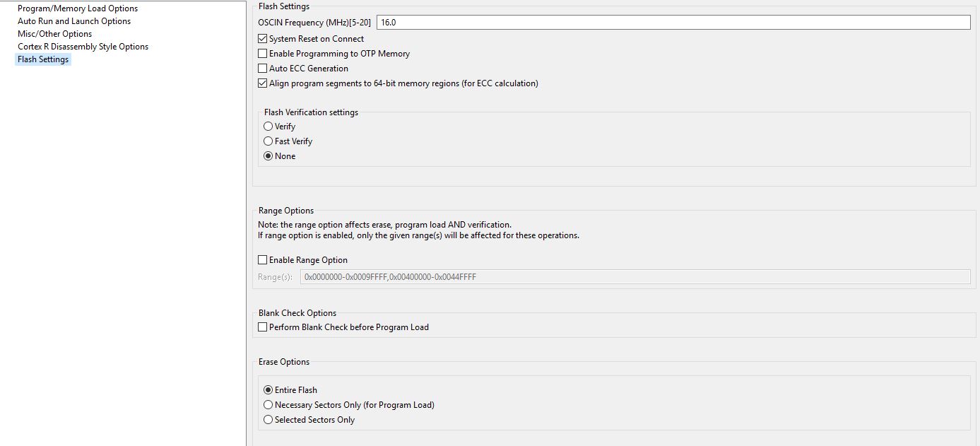
Task: Click the Range(s) address field
Action: tap(635, 277)
